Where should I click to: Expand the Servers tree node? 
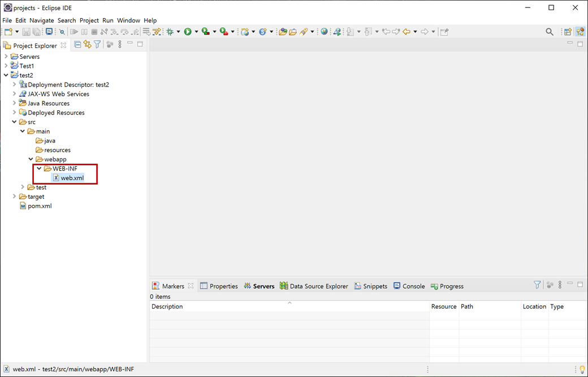click(6, 57)
